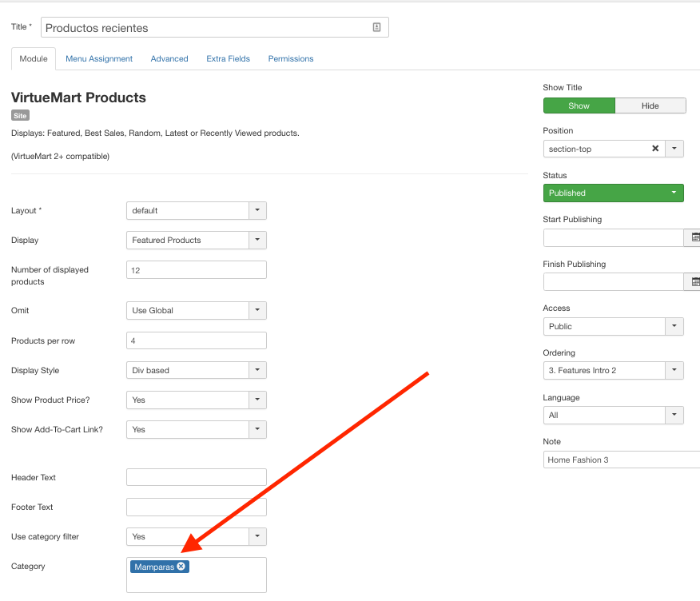The height and width of the screenshot is (601, 700).
Task: Open the Start Publishing calendar picker
Action: coord(694,237)
